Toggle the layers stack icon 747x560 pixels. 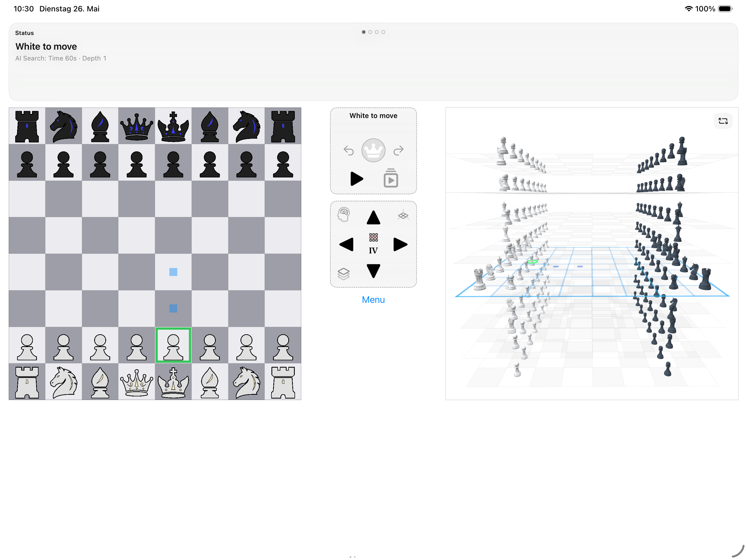click(343, 273)
